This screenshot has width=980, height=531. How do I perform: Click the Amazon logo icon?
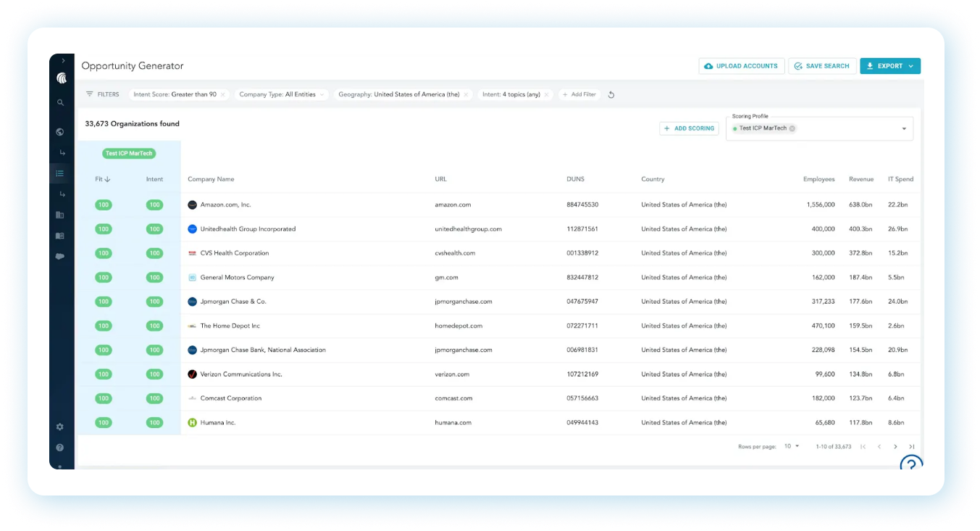click(x=193, y=205)
